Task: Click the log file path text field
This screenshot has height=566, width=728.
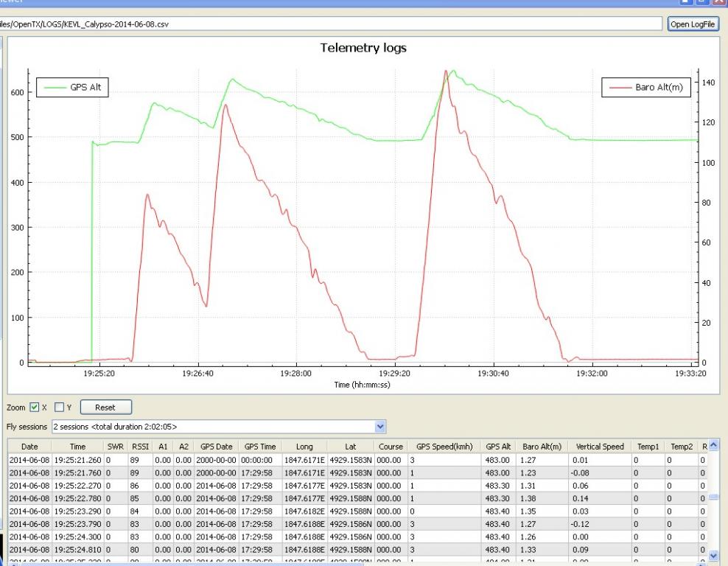Action: pyautogui.click(x=330, y=24)
